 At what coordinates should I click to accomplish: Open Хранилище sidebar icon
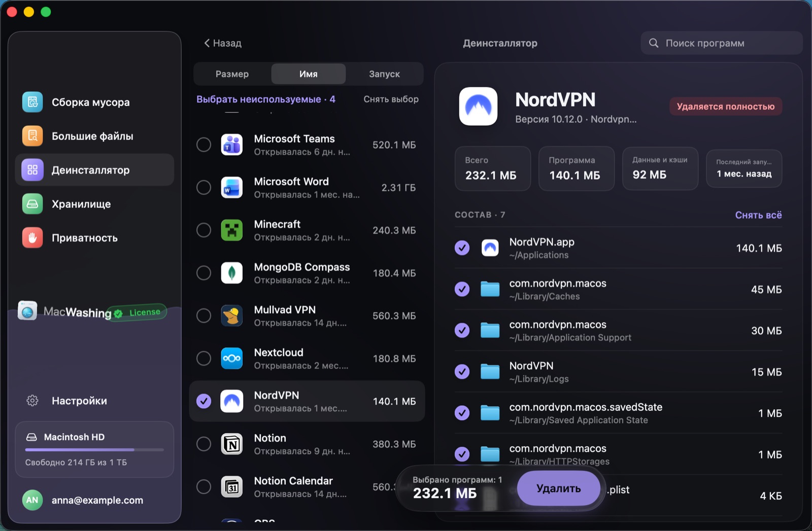pos(32,204)
